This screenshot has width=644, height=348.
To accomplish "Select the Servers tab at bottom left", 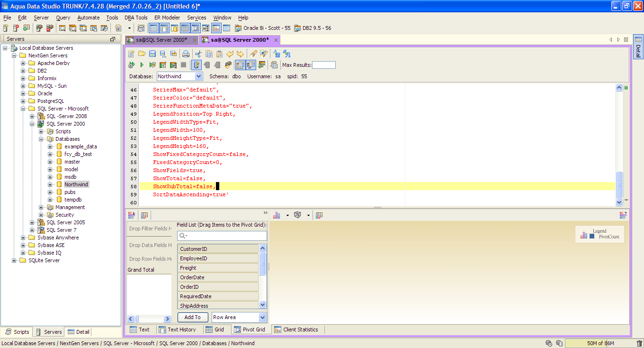I will click(48, 332).
